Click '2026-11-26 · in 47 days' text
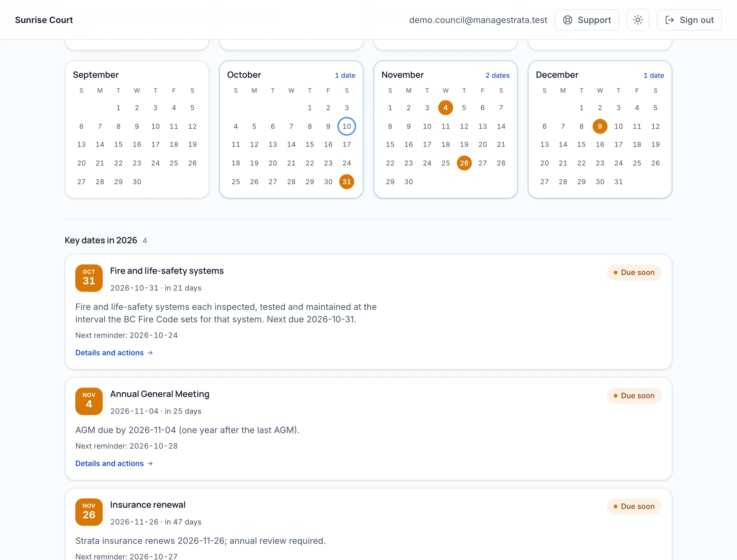 156,522
